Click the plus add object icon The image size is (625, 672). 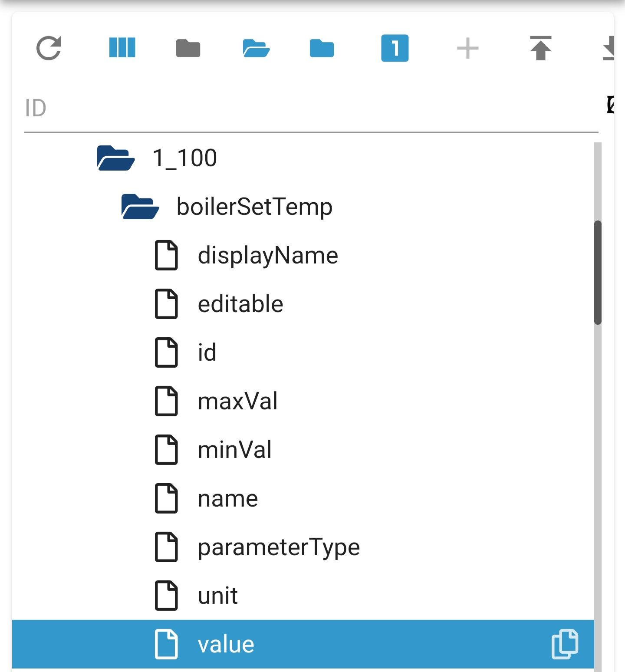point(468,48)
